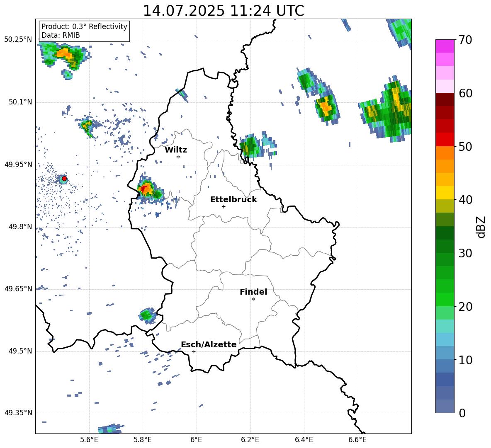The image size is (491, 448).
Task: Click the colorbar tick label 30
Action: point(465,253)
